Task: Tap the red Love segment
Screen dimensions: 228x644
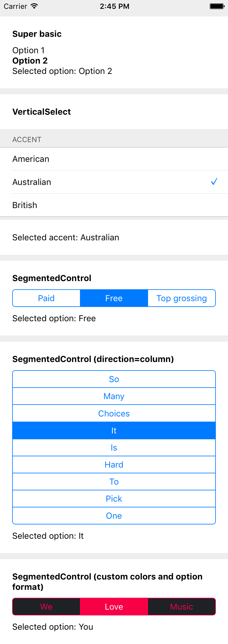Action: (x=114, y=607)
